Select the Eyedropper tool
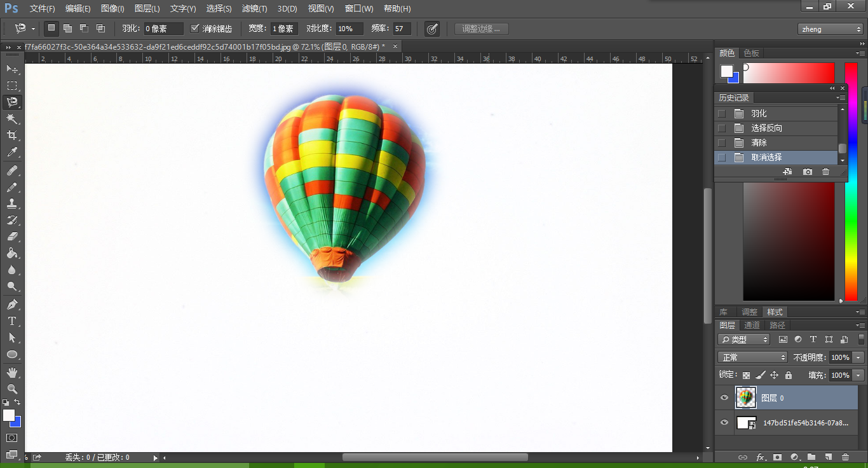 [x=11, y=153]
